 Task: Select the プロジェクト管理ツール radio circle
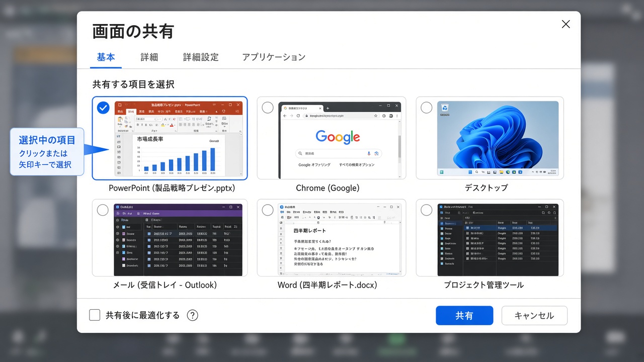[x=426, y=210]
